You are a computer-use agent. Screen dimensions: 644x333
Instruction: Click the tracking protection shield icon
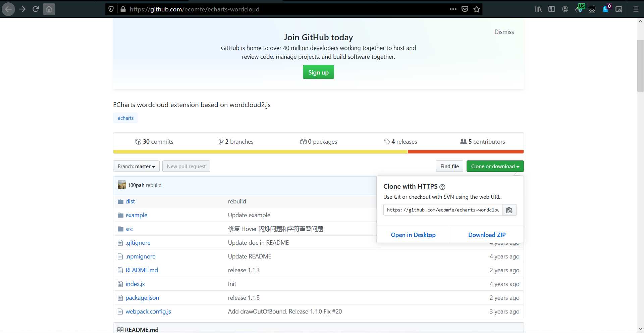(111, 9)
